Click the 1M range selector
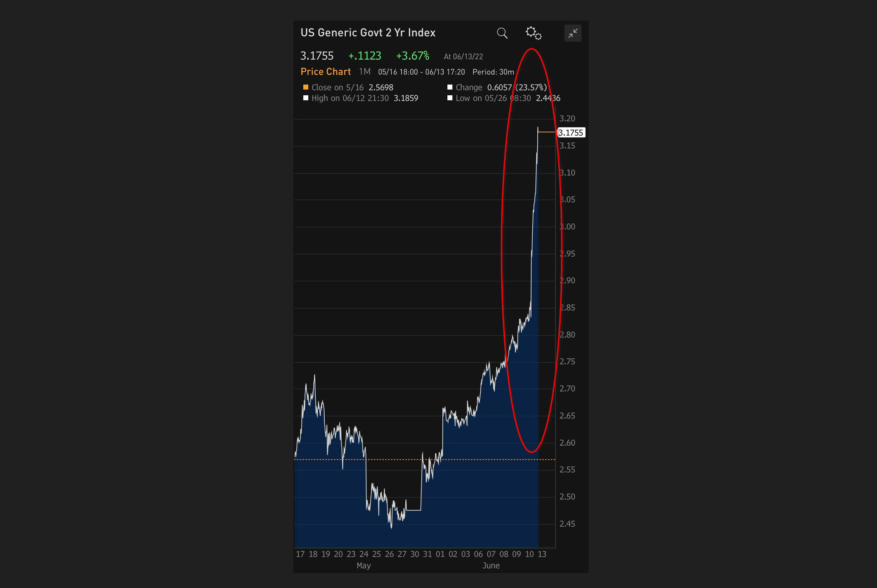The image size is (877, 588). 364,72
